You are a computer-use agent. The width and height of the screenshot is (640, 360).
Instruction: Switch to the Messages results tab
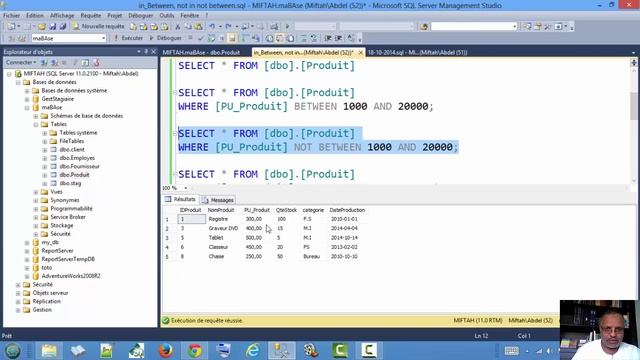(218, 200)
